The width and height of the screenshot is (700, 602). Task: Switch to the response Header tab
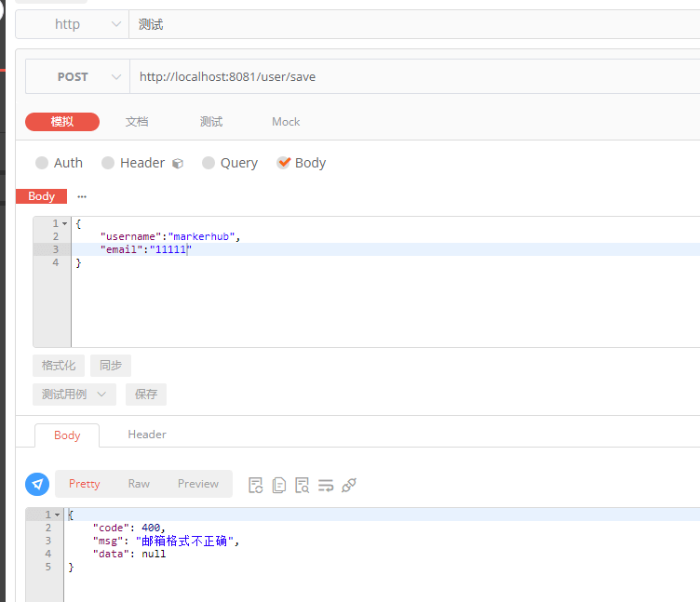pos(147,435)
